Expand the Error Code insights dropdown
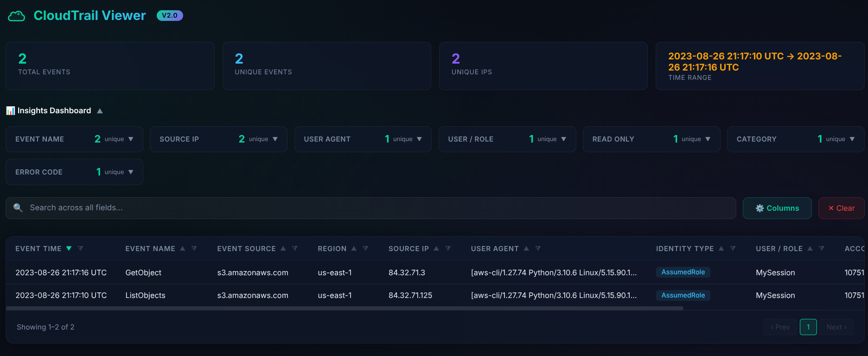Image resolution: width=868 pixels, height=356 pixels. [131, 172]
